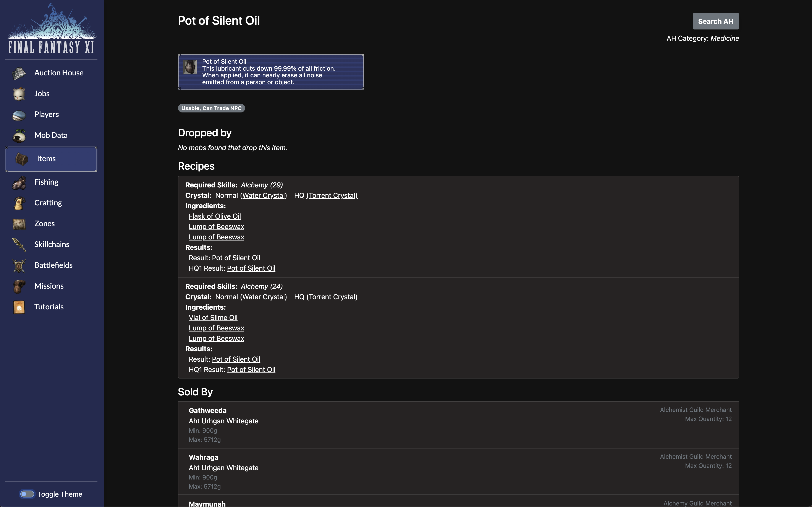Select the Gathweeda merchant entry
Viewport: 812px width, 507px height.
(207, 411)
